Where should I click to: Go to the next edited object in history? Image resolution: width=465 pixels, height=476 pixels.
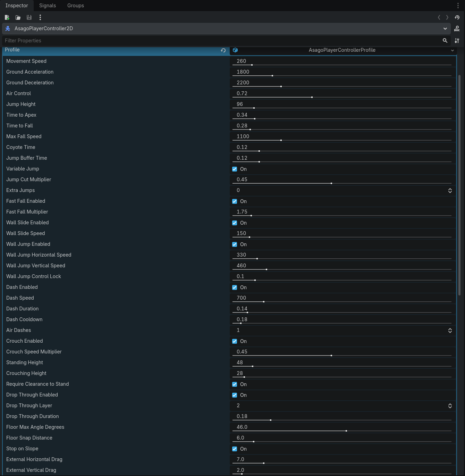[x=447, y=17]
